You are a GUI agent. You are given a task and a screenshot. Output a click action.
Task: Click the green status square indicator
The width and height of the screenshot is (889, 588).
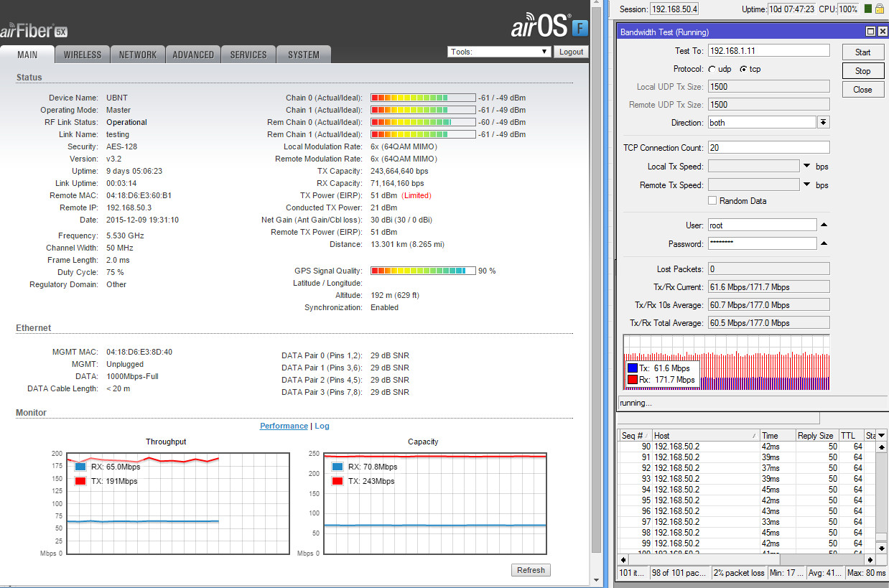pos(867,9)
